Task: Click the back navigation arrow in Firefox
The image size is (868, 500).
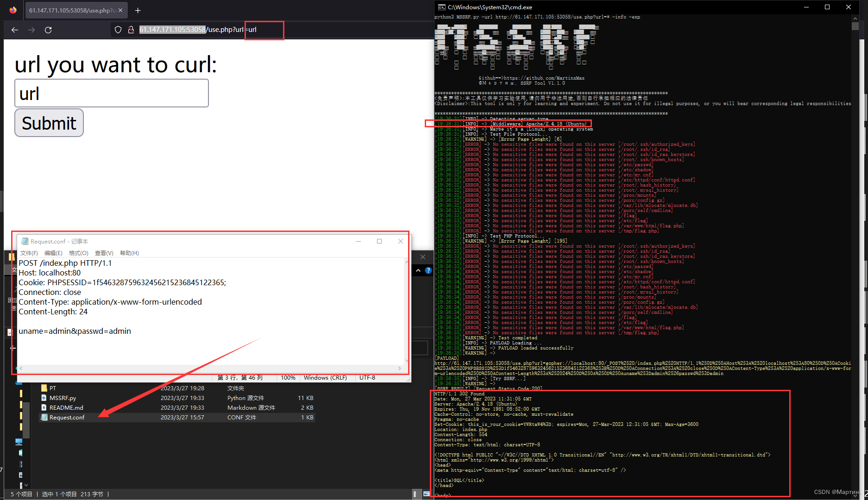Action: coord(14,30)
